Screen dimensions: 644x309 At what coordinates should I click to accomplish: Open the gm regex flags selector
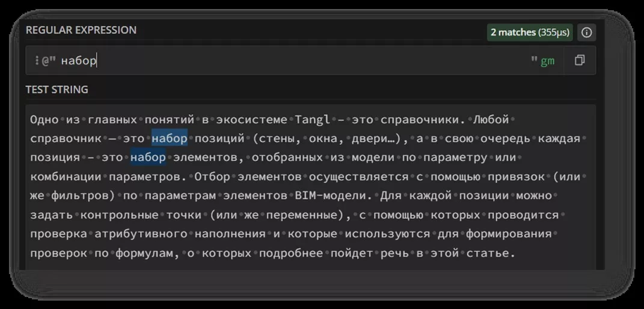[547, 61]
